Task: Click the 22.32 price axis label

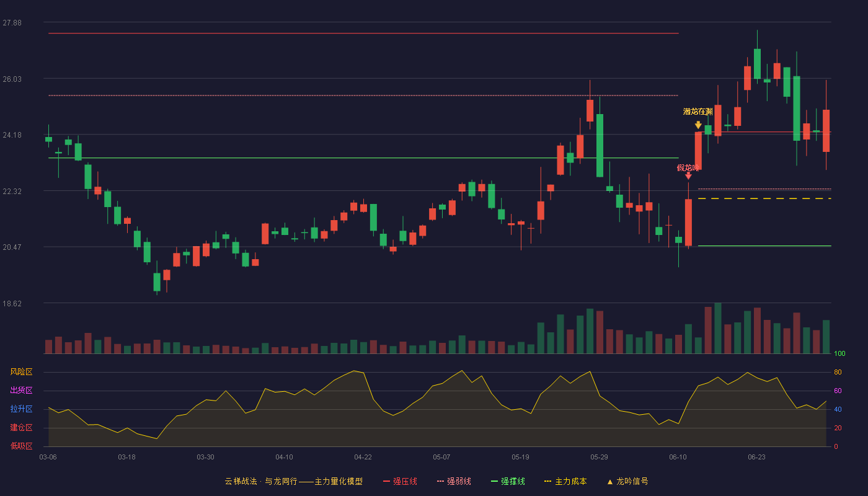Action: [x=12, y=192]
